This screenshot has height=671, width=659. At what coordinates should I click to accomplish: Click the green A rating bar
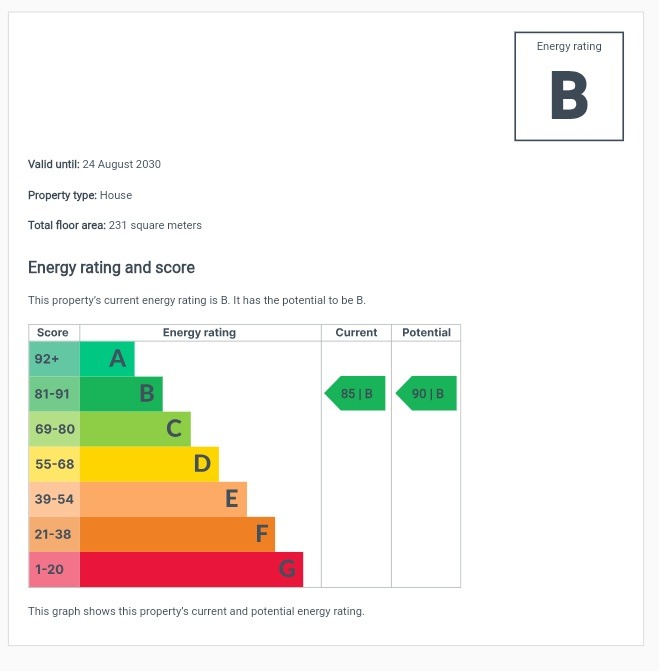[107, 359]
